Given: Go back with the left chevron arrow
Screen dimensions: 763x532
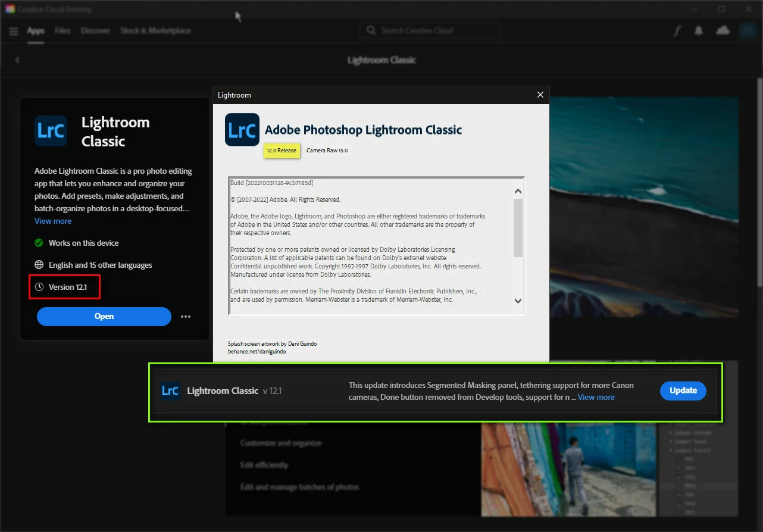Looking at the screenshot, I should coord(17,60).
